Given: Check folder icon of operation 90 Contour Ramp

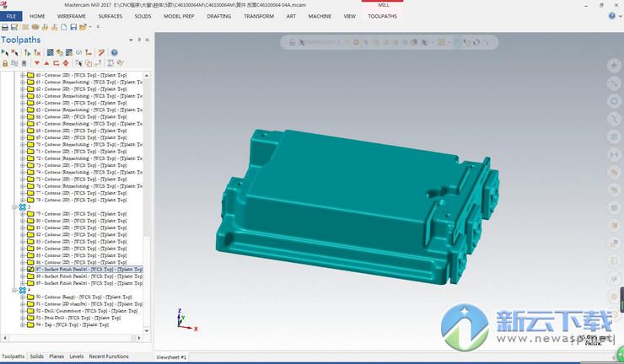Looking at the screenshot, I should click(x=30, y=297).
